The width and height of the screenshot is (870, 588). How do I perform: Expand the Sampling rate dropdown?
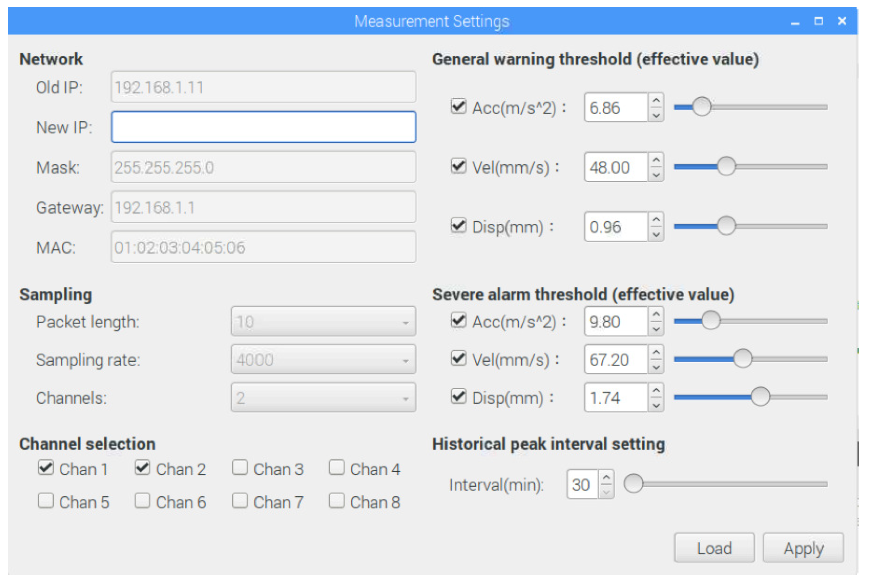(x=323, y=360)
